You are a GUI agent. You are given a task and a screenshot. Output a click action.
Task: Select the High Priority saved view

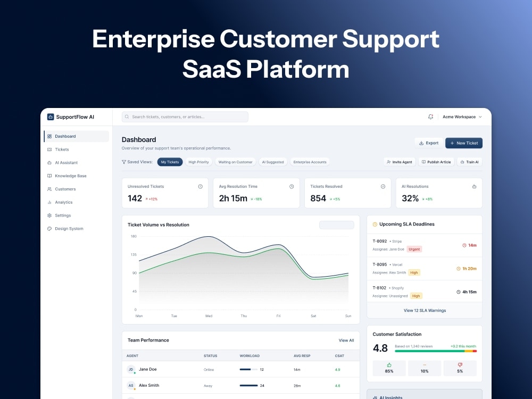click(x=198, y=162)
